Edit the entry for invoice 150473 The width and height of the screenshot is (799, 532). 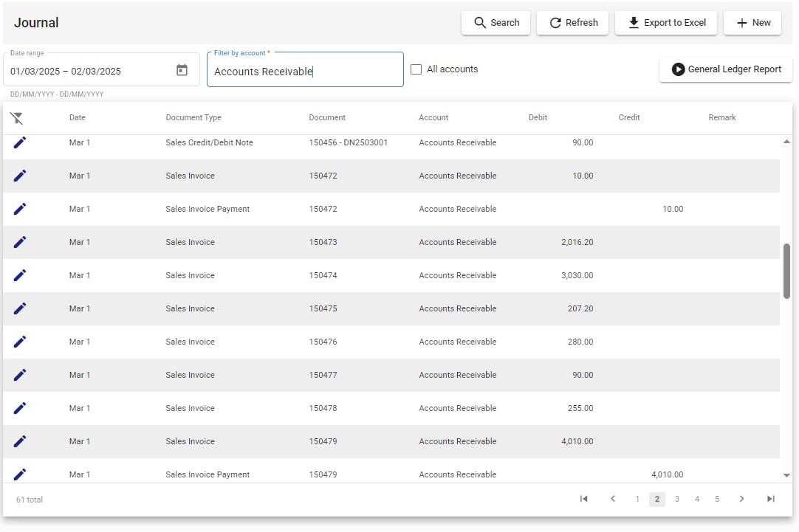19,242
